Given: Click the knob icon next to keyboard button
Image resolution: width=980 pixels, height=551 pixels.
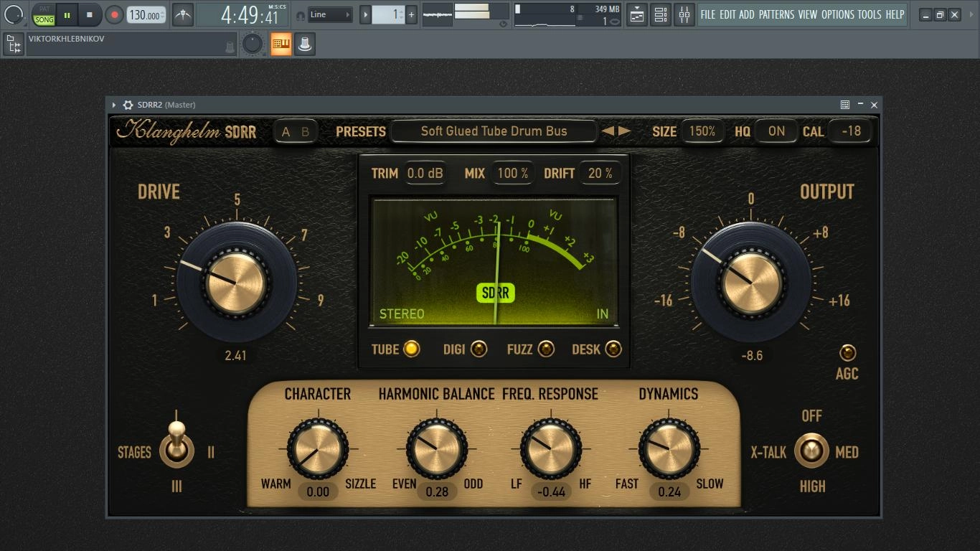Looking at the screenshot, I should (305, 44).
